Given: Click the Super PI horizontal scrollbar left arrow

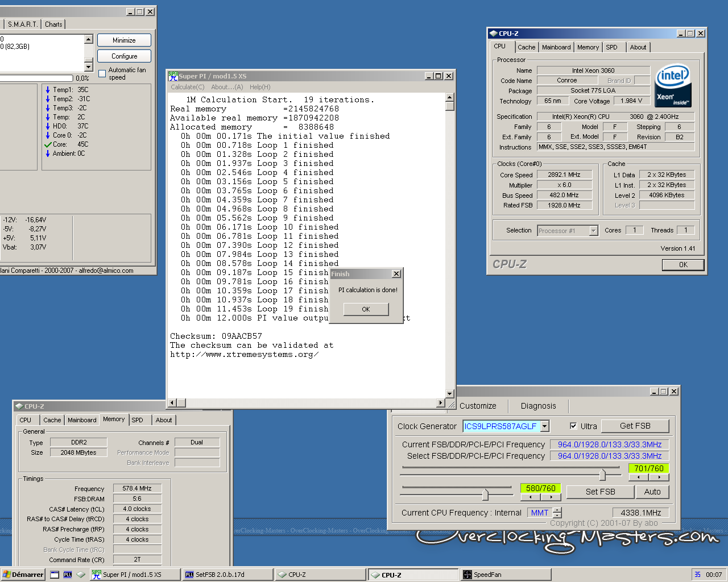Looking at the screenshot, I should [x=172, y=403].
